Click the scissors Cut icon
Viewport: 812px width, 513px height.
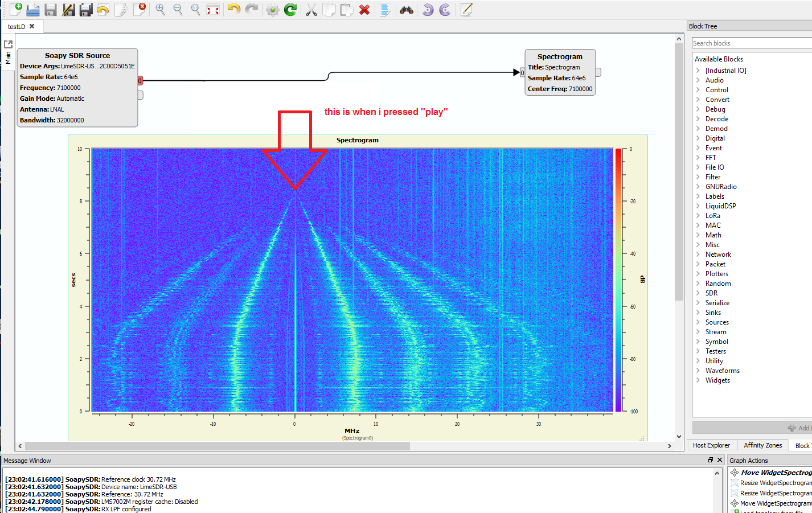coord(311,10)
